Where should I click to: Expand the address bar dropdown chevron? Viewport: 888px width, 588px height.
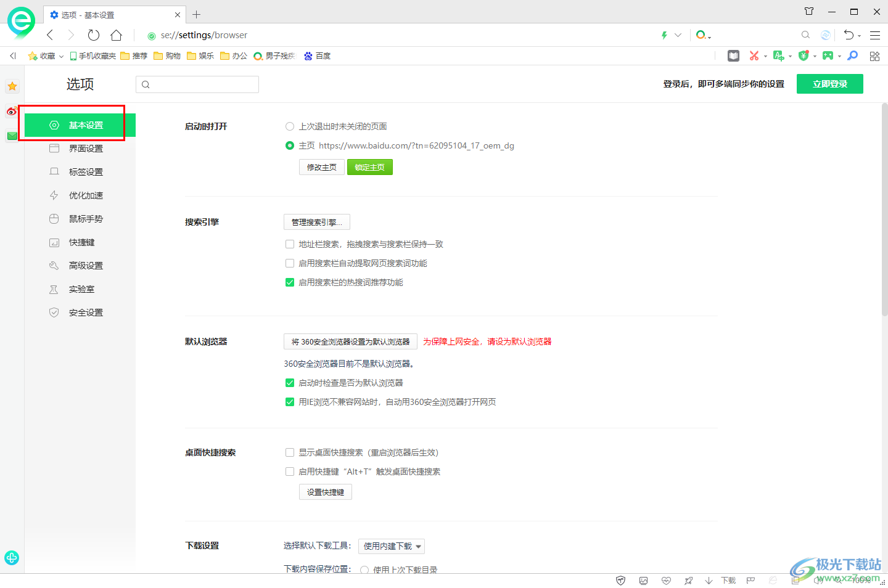[x=678, y=35]
